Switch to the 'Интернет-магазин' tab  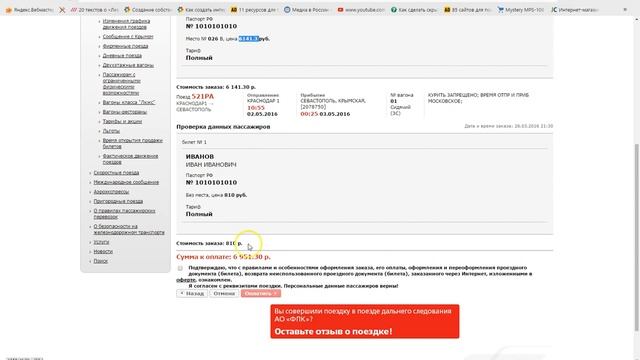click(x=574, y=9)
